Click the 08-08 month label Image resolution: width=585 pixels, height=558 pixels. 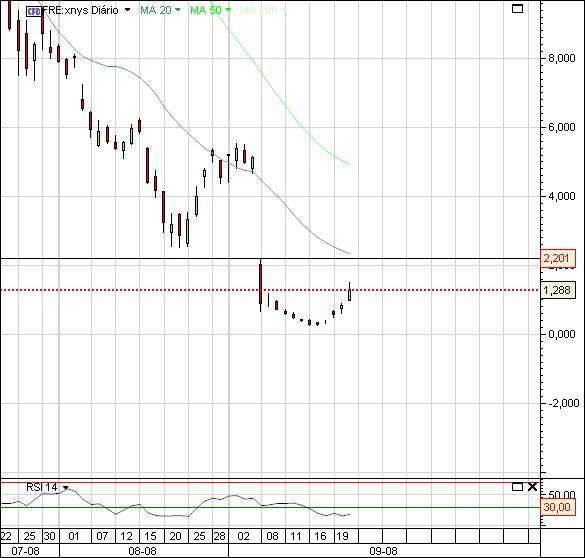click(x=142, y=551)
